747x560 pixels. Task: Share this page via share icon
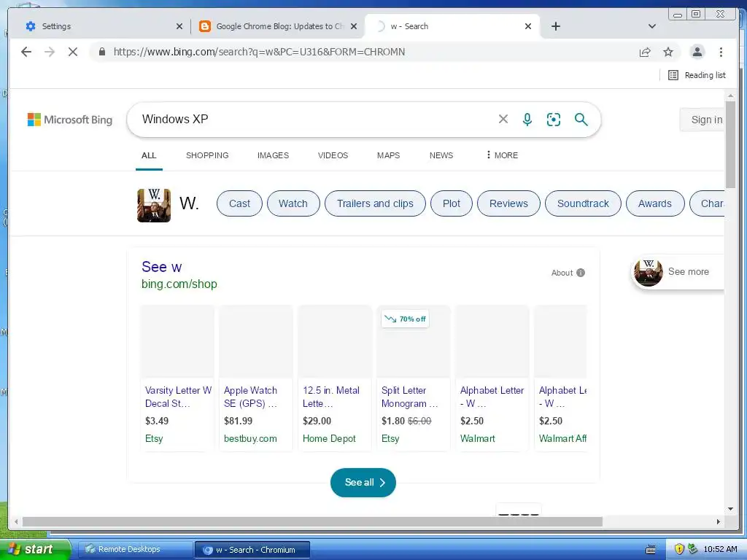(x=645, y=52)
